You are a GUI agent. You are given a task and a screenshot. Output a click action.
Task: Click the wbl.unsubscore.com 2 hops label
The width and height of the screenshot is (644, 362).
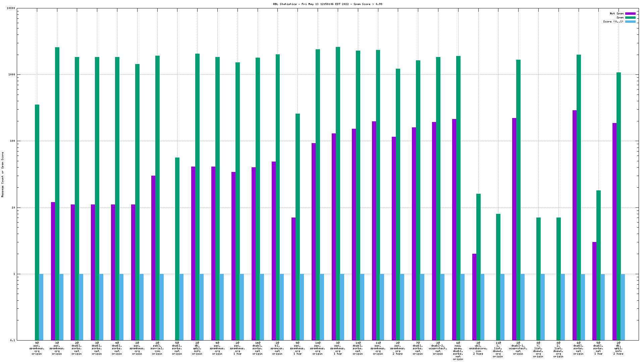[478, 348]
